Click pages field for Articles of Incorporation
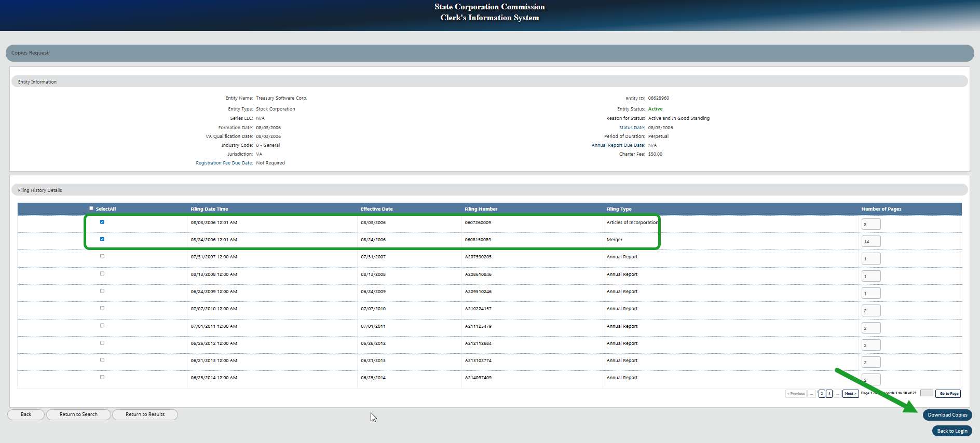The image size is (980, 443). click(871, 224)
